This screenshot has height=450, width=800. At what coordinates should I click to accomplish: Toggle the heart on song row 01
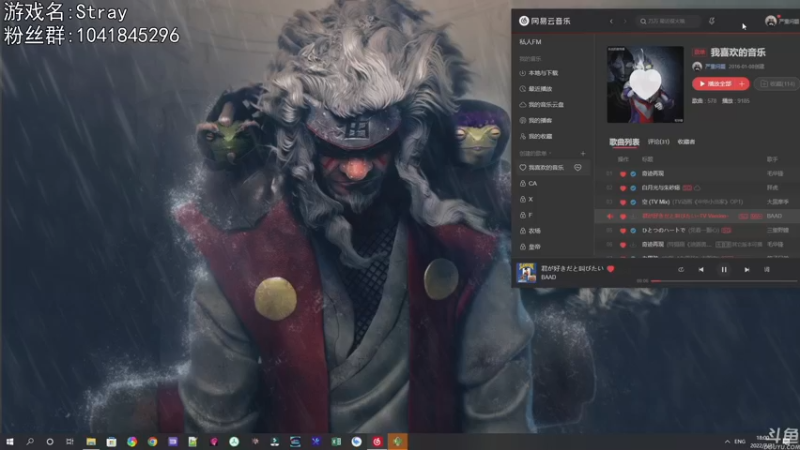pyautogui.click(x=622, y=173)
